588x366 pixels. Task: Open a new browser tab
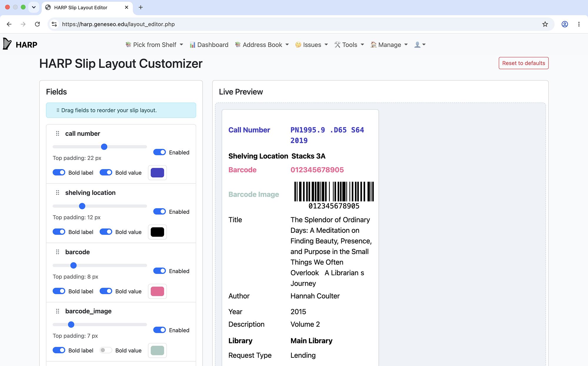(141, 7)
